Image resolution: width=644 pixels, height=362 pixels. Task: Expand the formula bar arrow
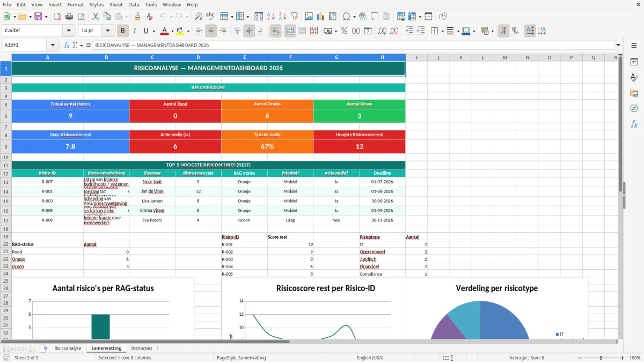pyautogui.click(x=618, y=45)
